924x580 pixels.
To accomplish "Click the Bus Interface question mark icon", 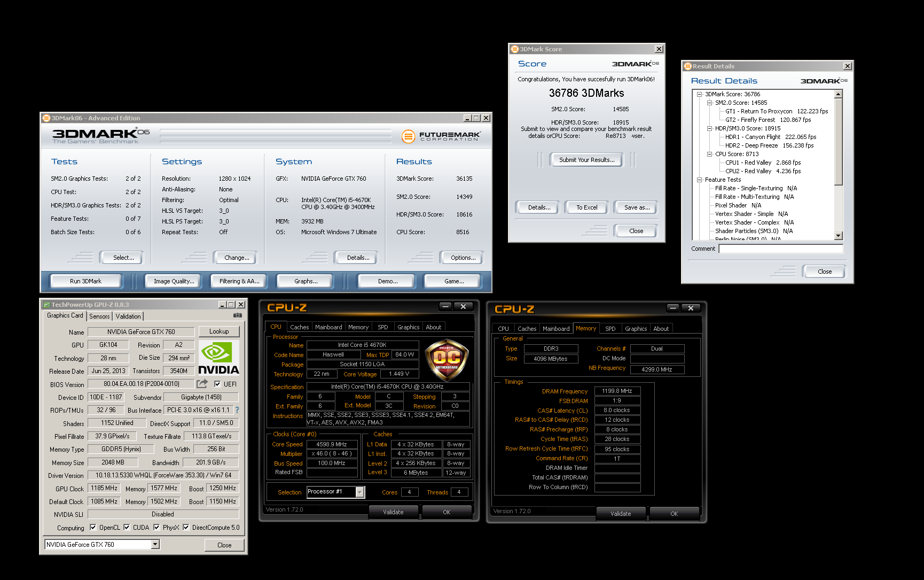I will point(237,410).
